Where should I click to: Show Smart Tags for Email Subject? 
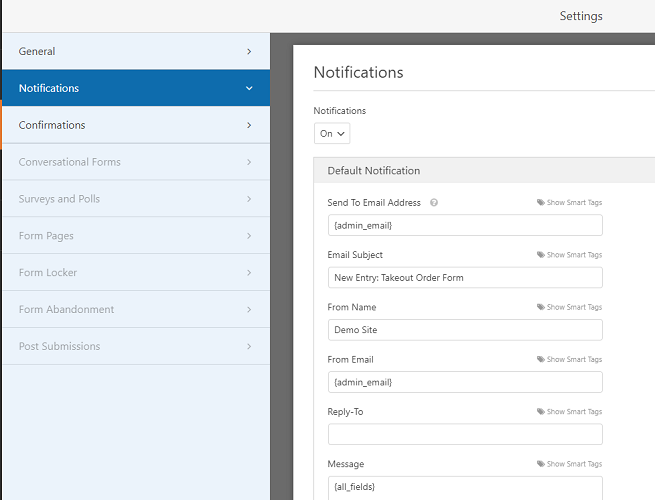569,255
